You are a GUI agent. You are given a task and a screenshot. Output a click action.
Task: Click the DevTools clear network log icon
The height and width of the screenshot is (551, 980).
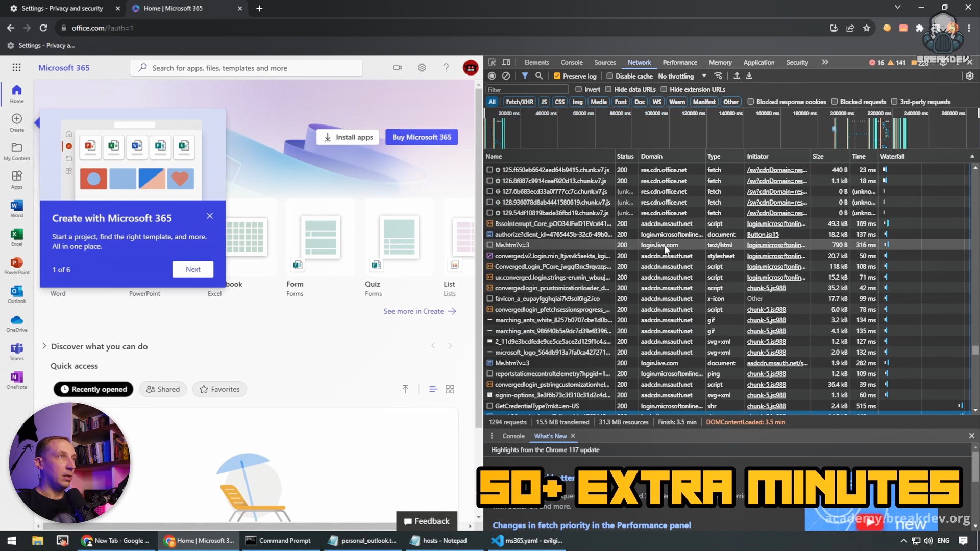click(506, 76)
